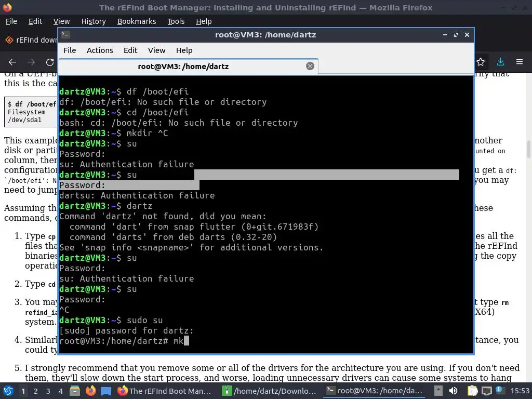This screenshot has width=532, height=399.
Task: Close the terminal window
Action: coord(467,35)
